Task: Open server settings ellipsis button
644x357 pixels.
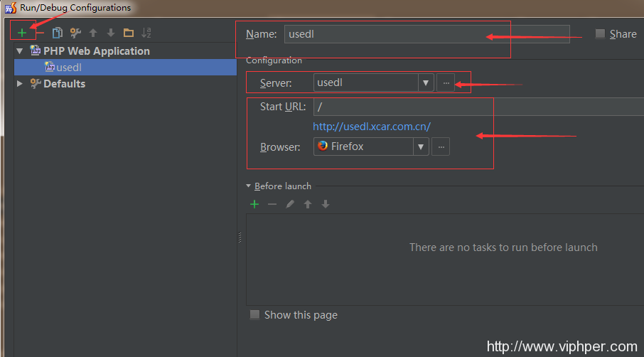Action: (446, 82)
